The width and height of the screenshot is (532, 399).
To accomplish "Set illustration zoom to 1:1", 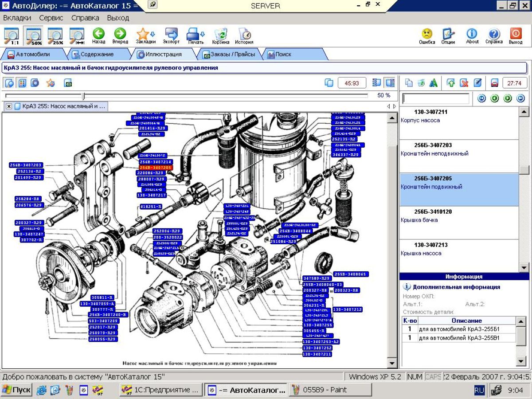I will pos(12,36).
